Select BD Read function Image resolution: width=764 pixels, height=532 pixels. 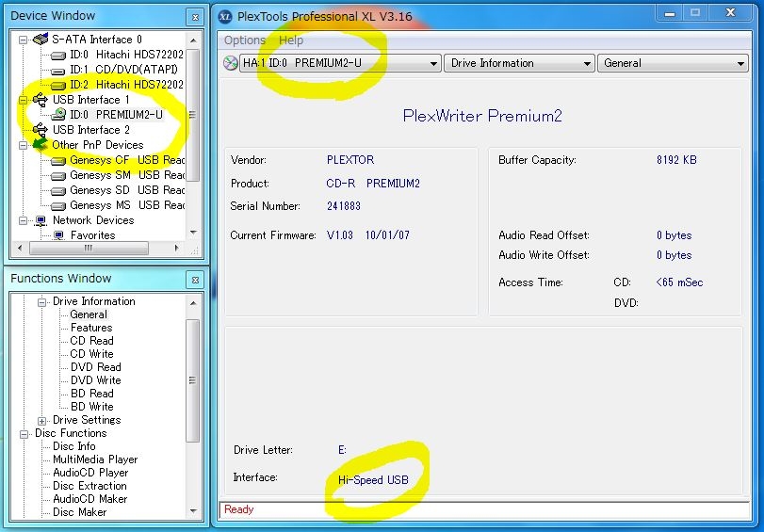click(x=91, y=394)
